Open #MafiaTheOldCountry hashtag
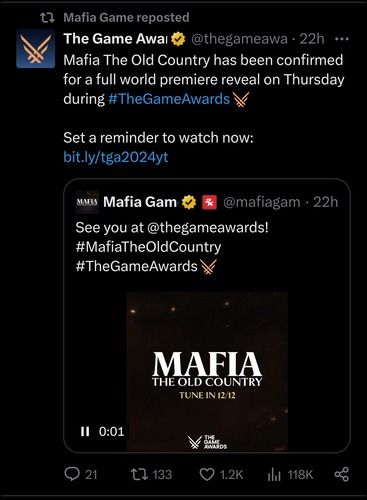 click(148, 247)
